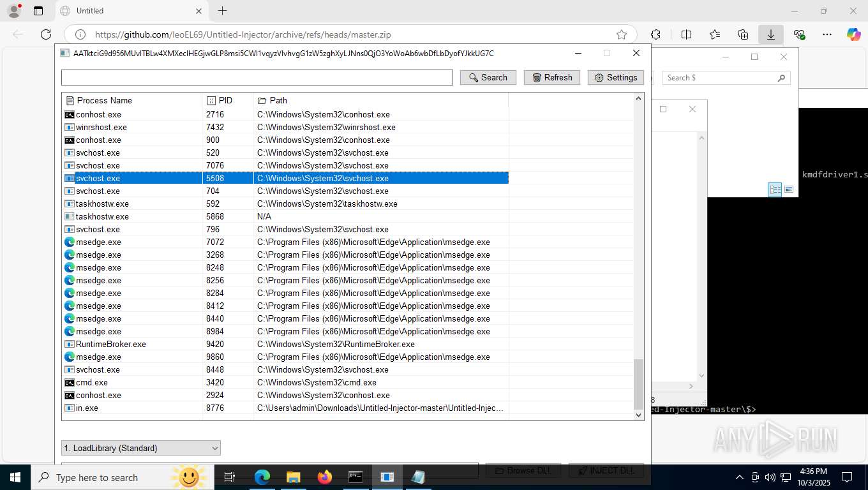Image resolution: width=868 pixels, height=490 pixels.
Task: Open Edge Collections icon
Action: coord(742,34)
